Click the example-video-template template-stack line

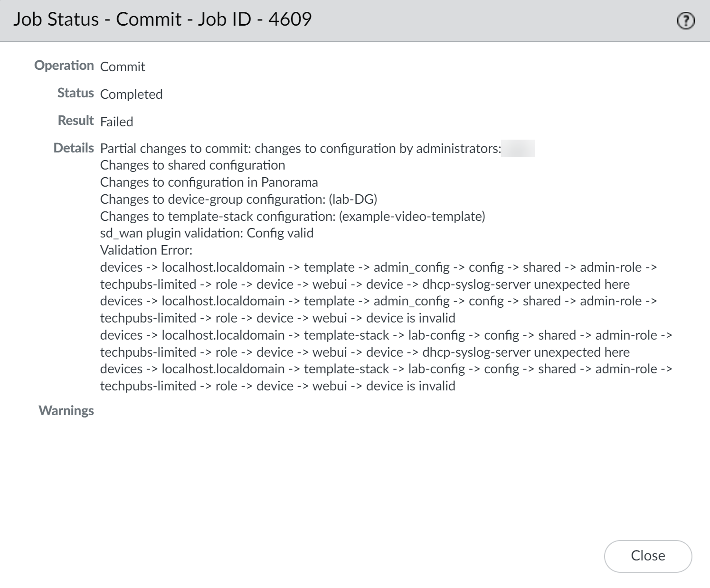[293, 217]
